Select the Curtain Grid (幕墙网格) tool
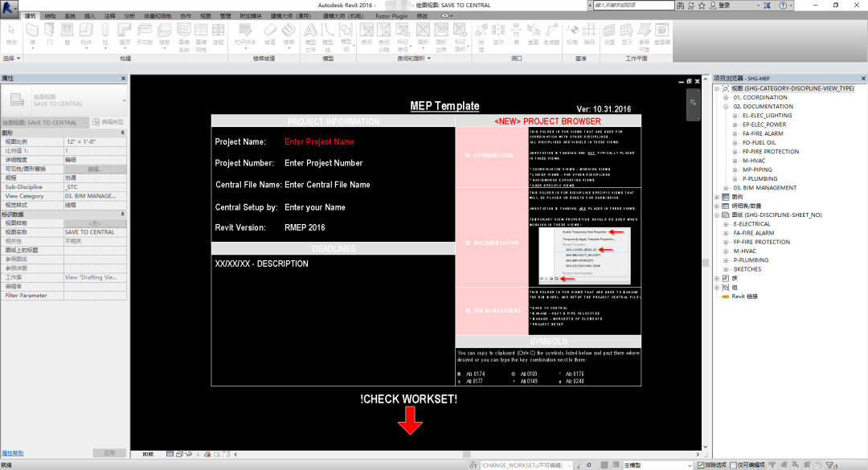 (201, 37)
